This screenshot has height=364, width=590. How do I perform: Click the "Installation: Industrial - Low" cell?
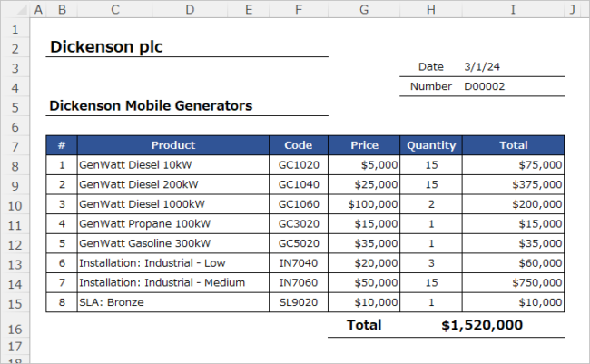[151, 262]
